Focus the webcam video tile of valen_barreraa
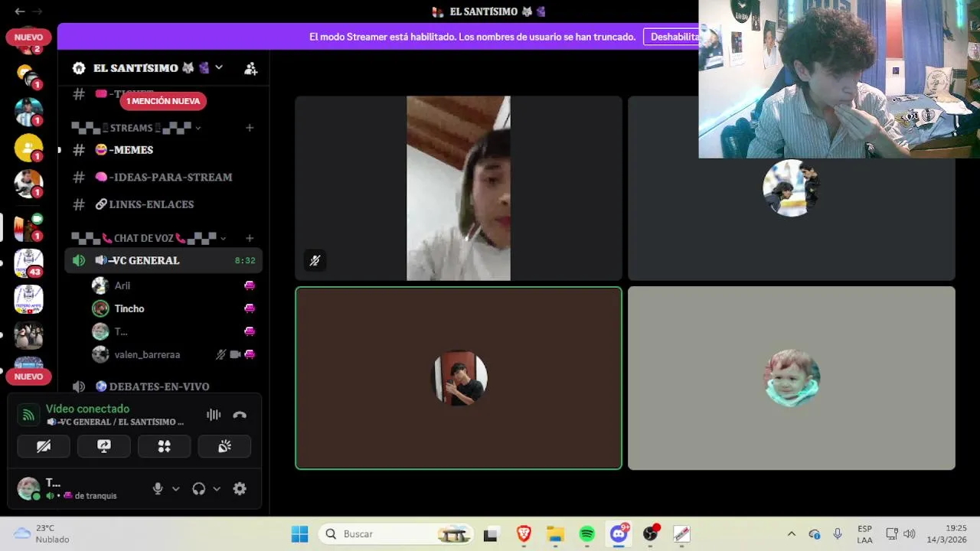980x551 pixels. coord(459,188)
